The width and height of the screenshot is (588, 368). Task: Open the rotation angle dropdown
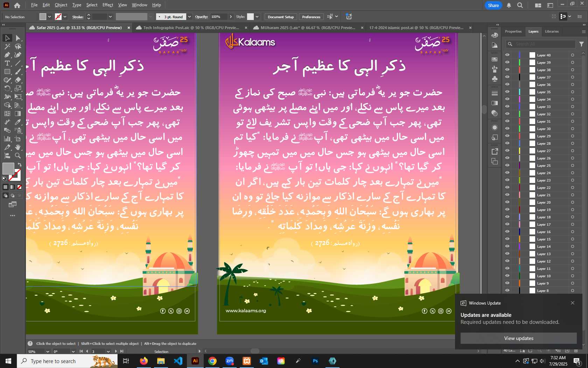pos(73,351)
